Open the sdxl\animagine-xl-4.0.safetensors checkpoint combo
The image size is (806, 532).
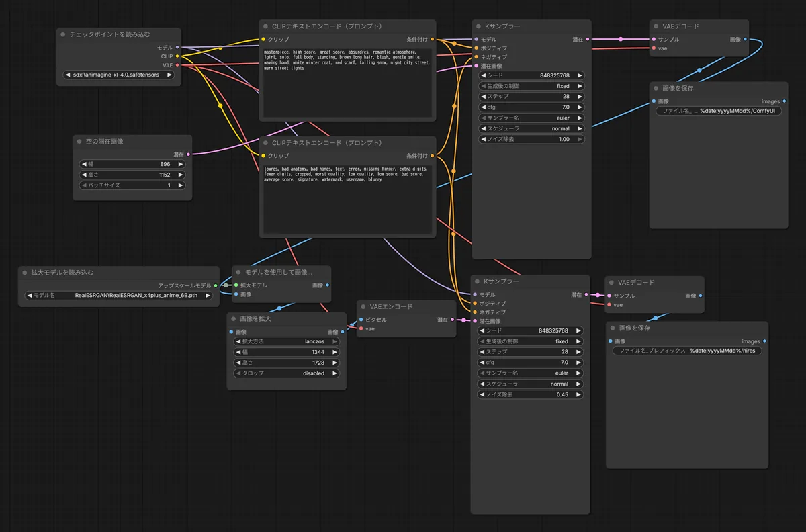point(118,75)
